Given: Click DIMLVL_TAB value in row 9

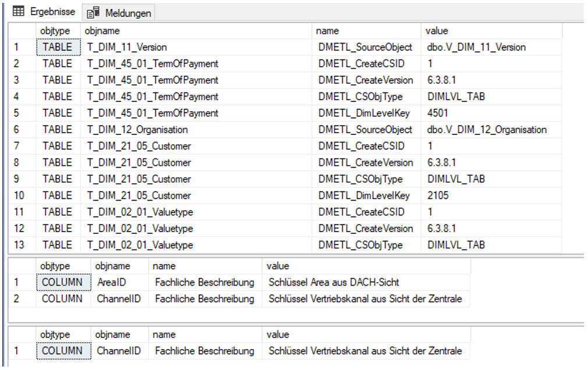Looking at the screenshot, I should point(491,179).
